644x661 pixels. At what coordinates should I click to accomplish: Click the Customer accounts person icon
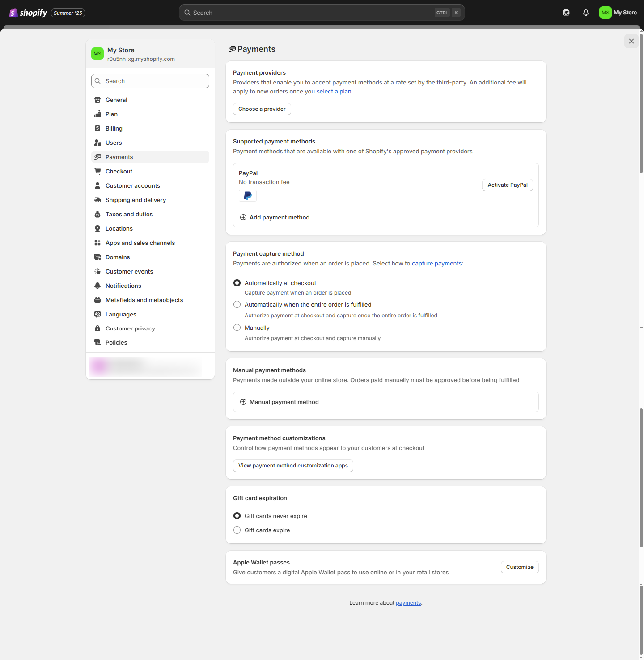click(x=97, y=185)
